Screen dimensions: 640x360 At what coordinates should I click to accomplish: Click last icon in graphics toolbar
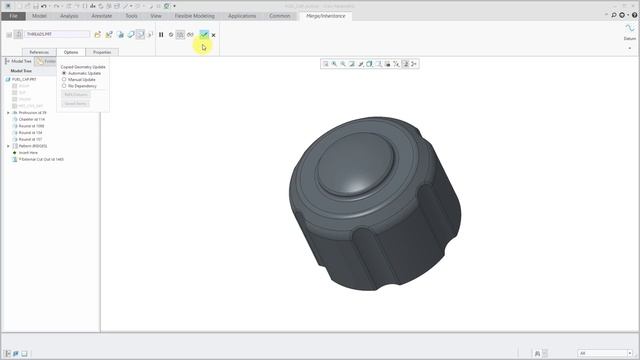[x=414, y=64]
